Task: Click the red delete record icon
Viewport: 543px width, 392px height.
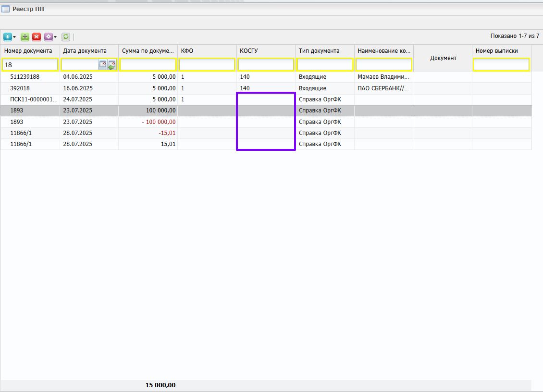Action: pyautogui.click(x=37, y=37)
